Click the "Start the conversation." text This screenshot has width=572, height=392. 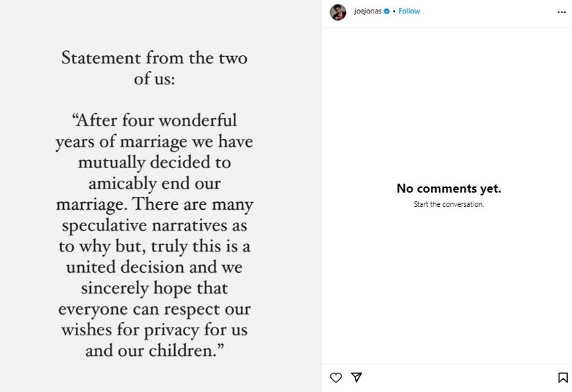(449, 204)
